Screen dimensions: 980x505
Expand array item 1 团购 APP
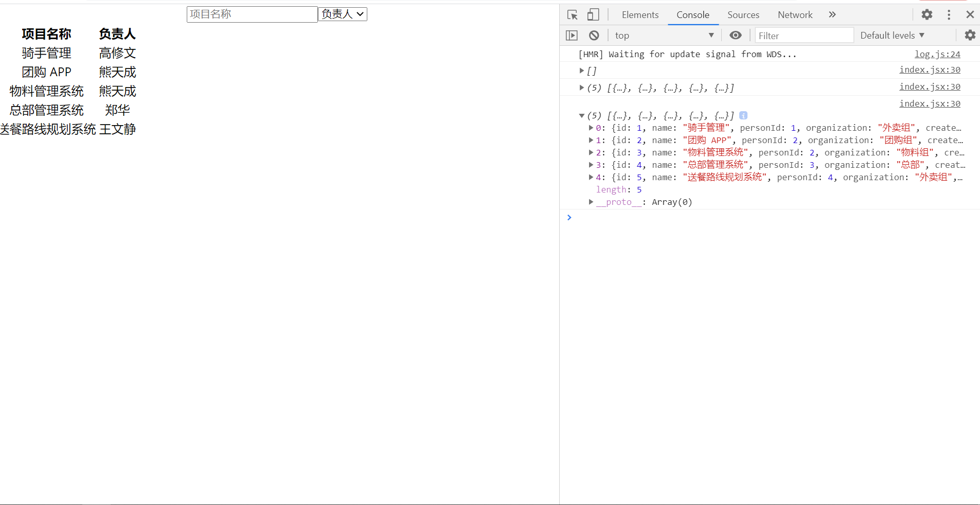pyautogui.click(x=591, y=140)
